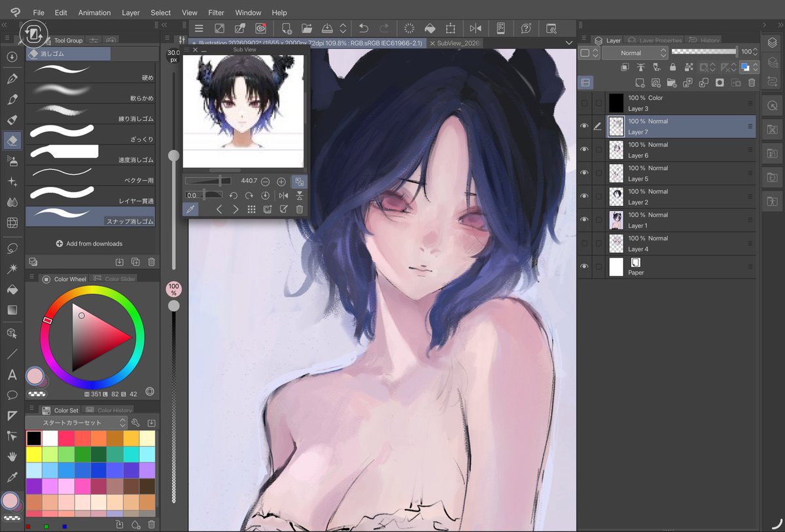Delete image trash icon in Sub View
The height and width of the screenshot is (532, 785).
click(x=300, y=209)
